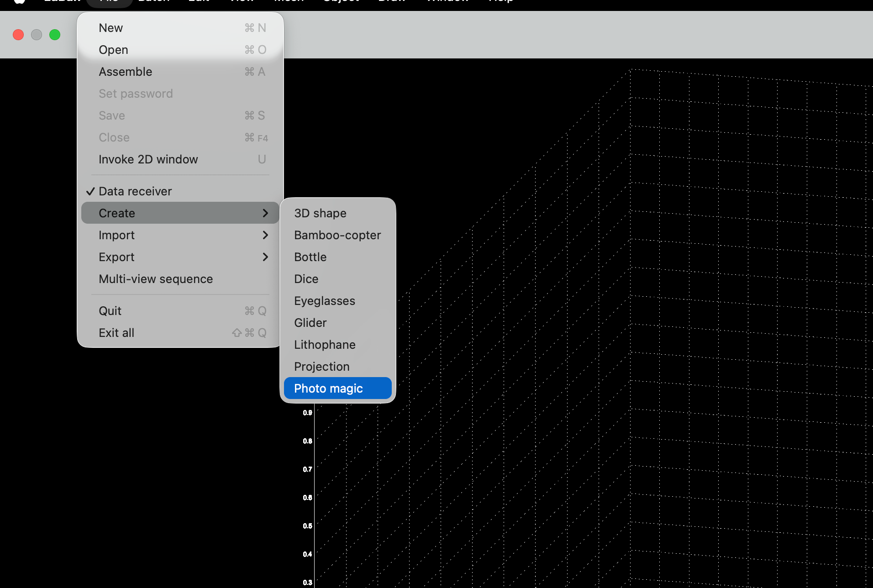The height and width of the screenshot is (588, 873).
Task: Close the window with red button
Action: [18, 35]
